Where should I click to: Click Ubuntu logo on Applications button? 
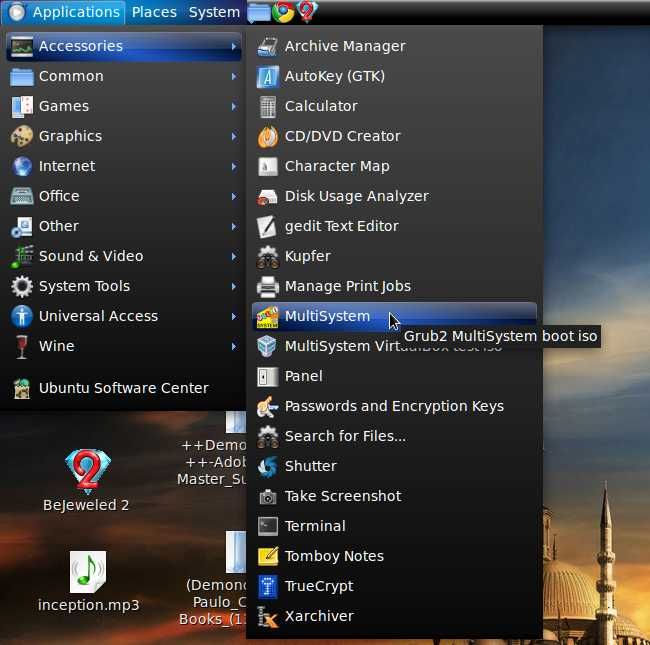point(17,12)
